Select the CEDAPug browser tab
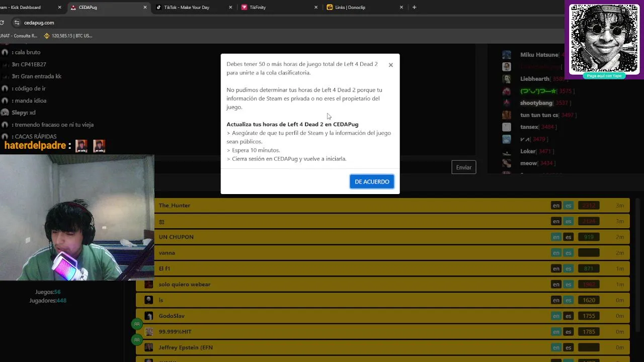Viewport: 644px width, 362px height. click(108, 8)
